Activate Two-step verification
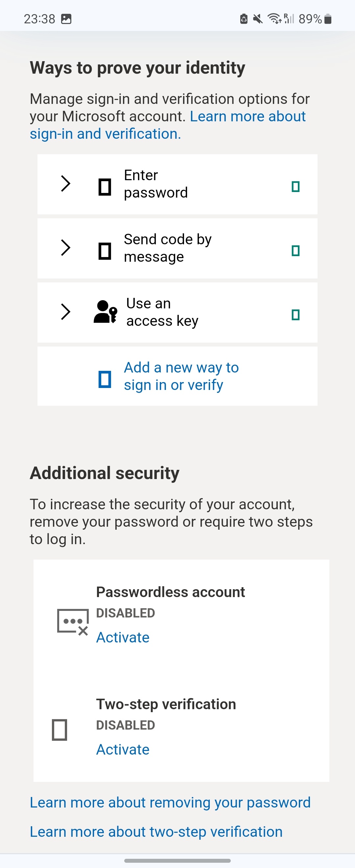This screenshot has width=355, height=868. coord(123,749)
